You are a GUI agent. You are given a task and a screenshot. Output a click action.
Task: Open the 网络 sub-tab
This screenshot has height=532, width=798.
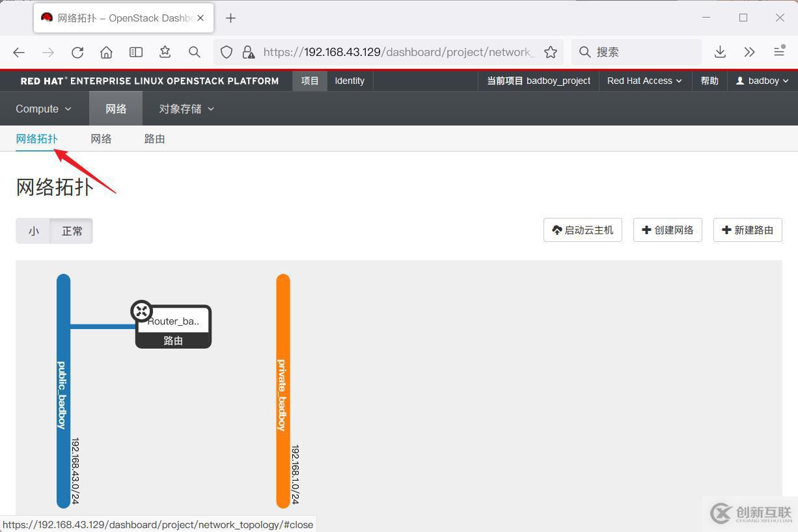point(101,139)
